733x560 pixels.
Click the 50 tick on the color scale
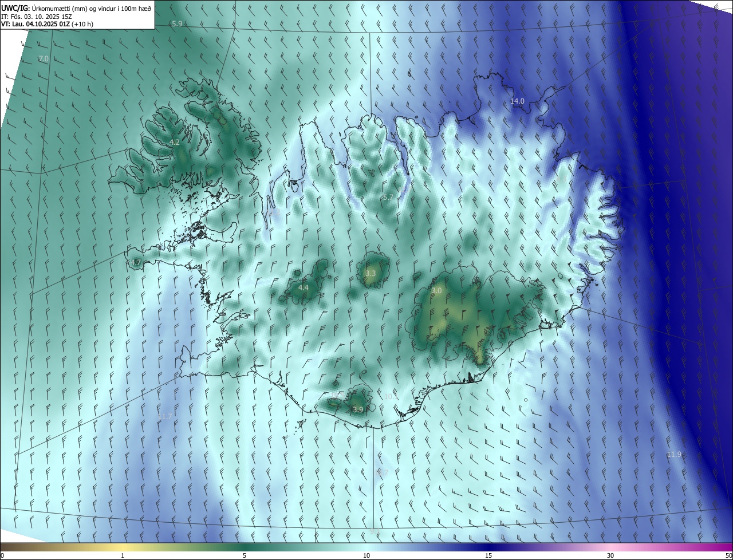tap(728, 555)
